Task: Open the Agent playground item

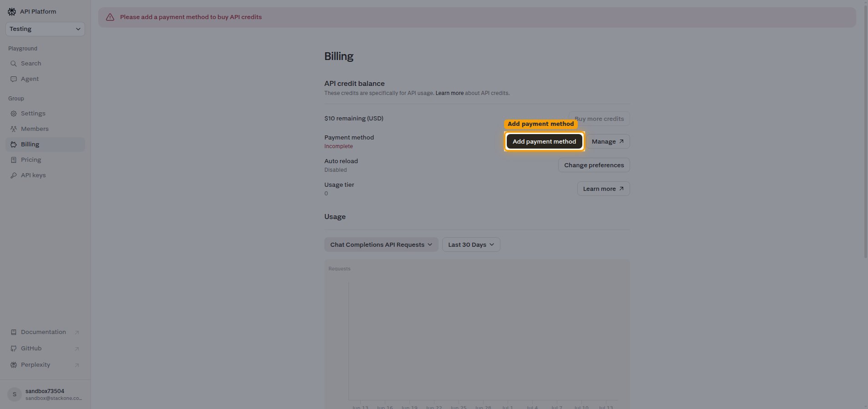Action: tap(45, 79)
